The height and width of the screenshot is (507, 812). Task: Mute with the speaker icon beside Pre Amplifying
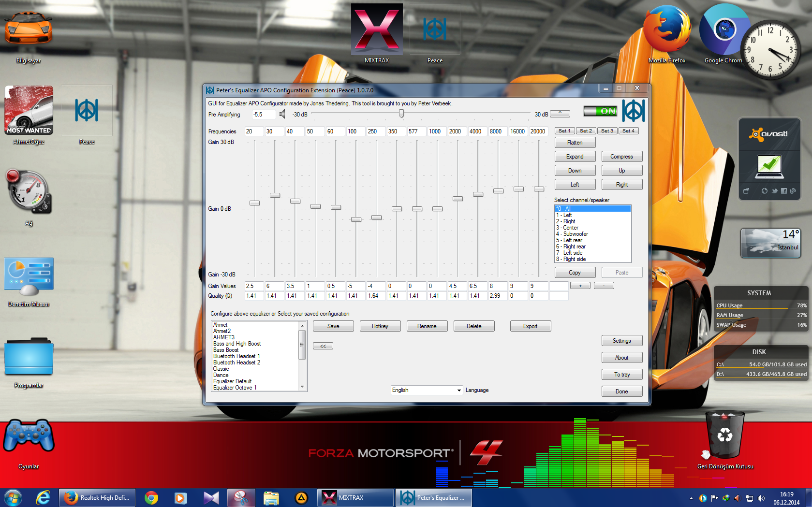(282, 114)
